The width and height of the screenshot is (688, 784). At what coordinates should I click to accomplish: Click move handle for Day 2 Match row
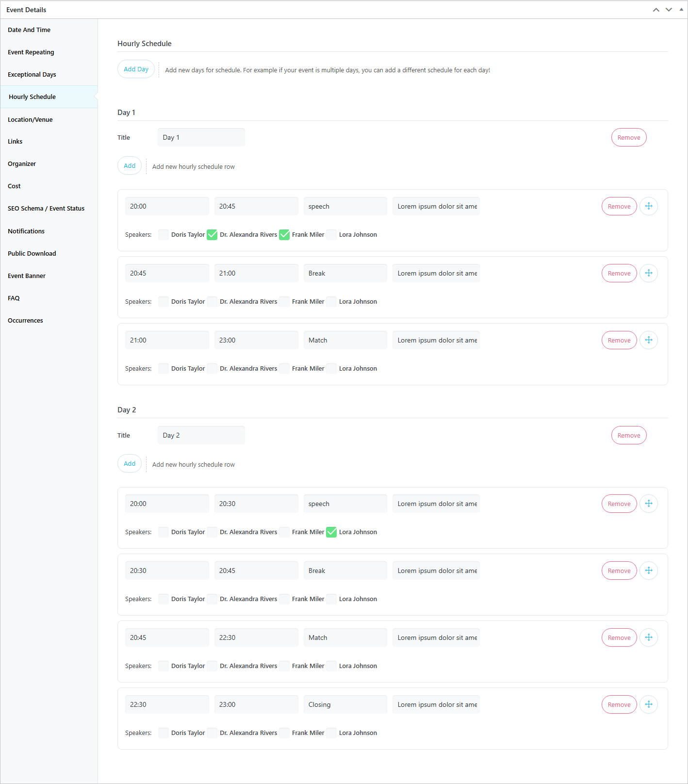[x=648, y=637]
